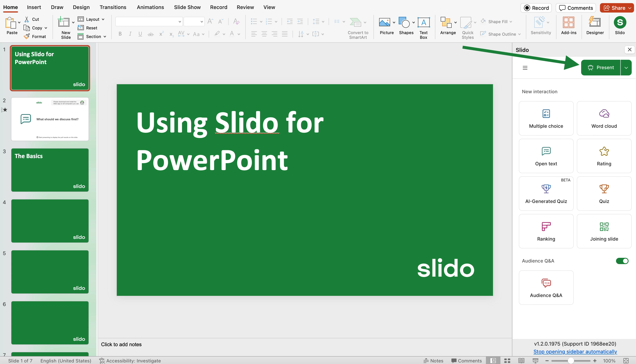
Task: Enable the Audience Q&A toggle
Action: [x=622, y=261]
